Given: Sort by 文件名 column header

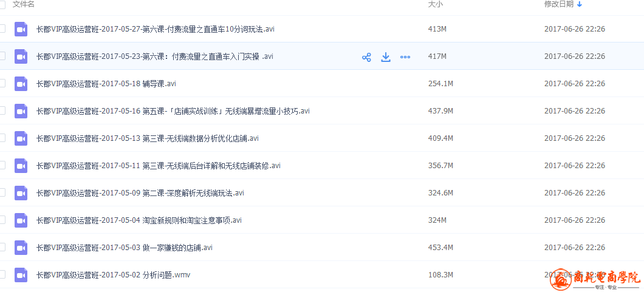Looking at the screenshot, I should [24, 4].
